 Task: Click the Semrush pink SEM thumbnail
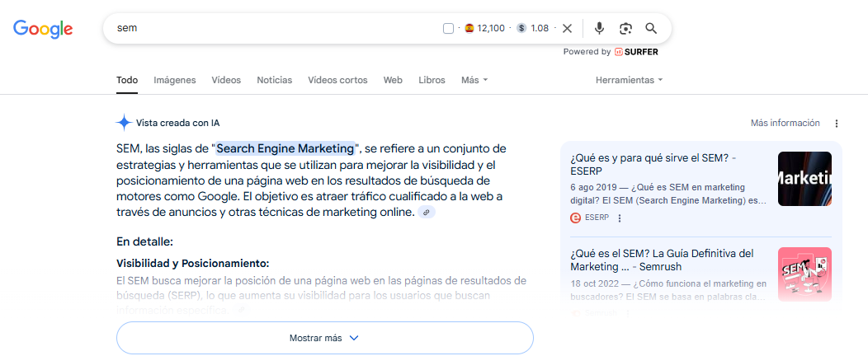click(x=804, y=274)
